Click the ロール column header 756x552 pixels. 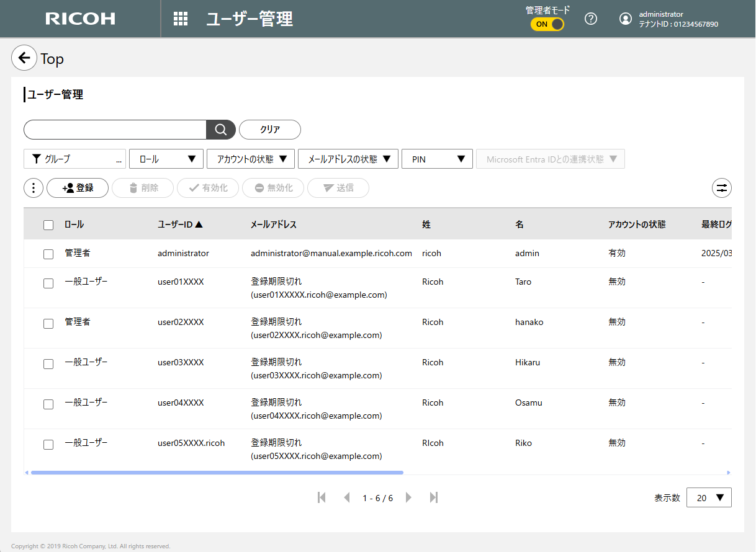[74, 225]
